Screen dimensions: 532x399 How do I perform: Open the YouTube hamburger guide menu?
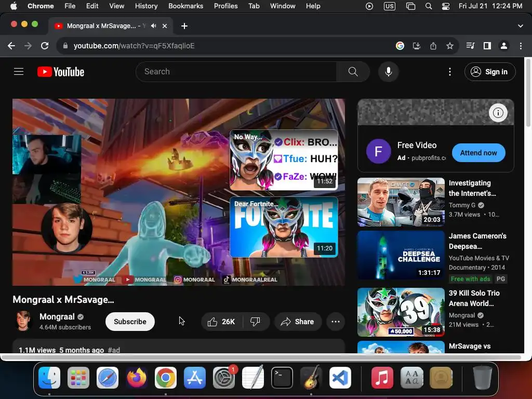pos(19,72)
